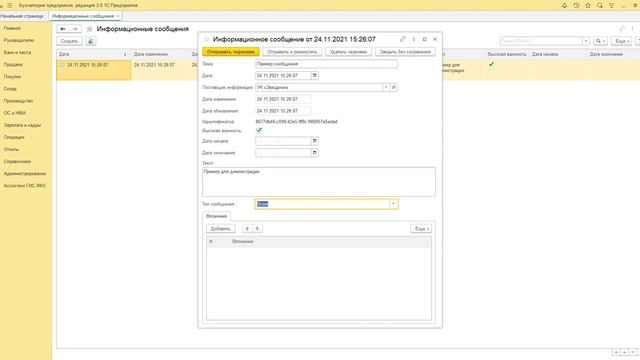
Task: Open favorites star in title bar
Action: click(x=588, y=5)
